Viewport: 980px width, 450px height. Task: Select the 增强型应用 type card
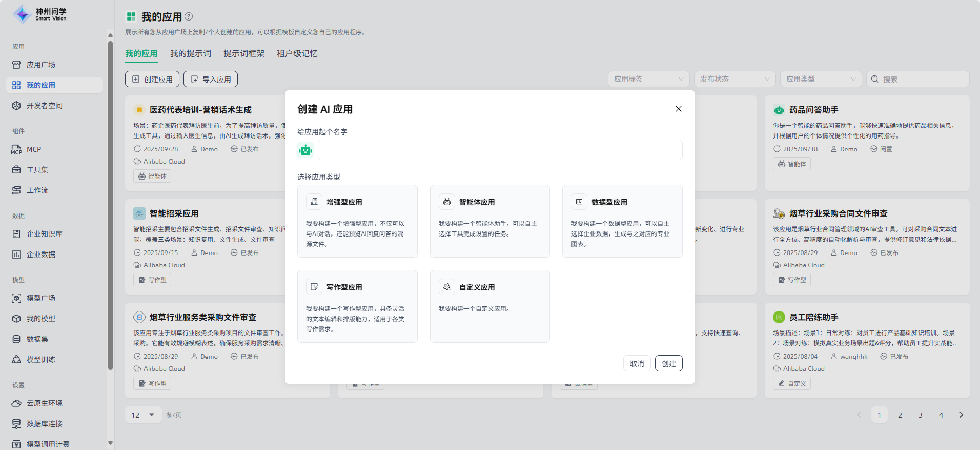coord(357,221)
